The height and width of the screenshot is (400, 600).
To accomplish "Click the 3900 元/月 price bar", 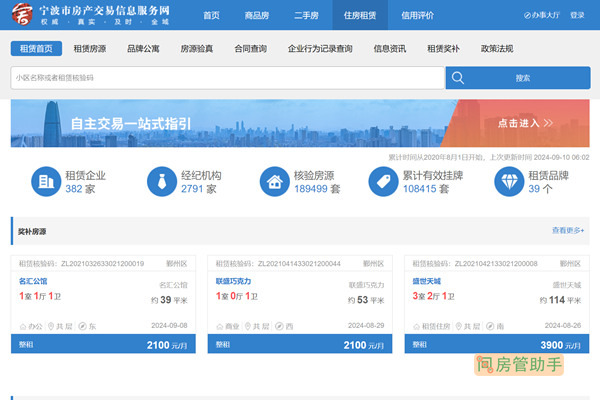I will point(497,344).
